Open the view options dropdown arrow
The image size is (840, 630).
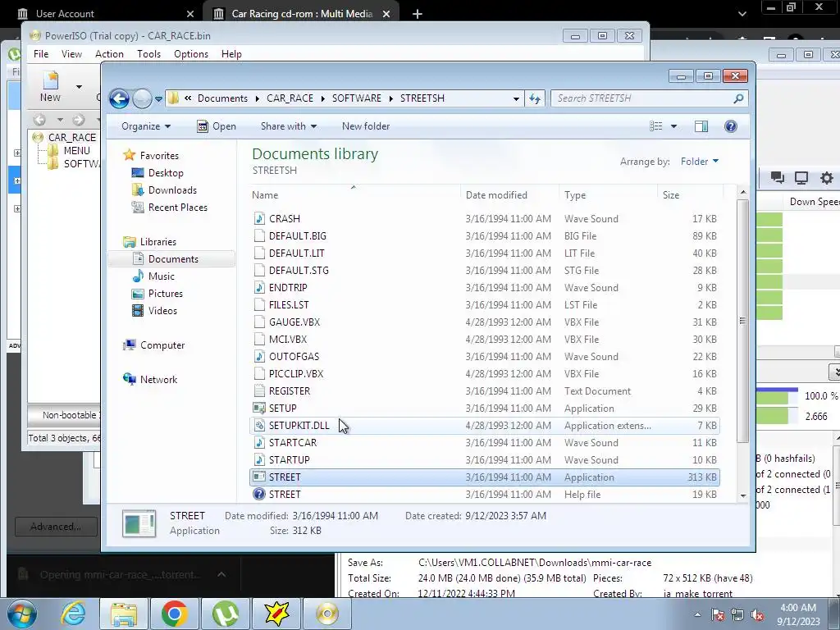click(x=674, y=126)
